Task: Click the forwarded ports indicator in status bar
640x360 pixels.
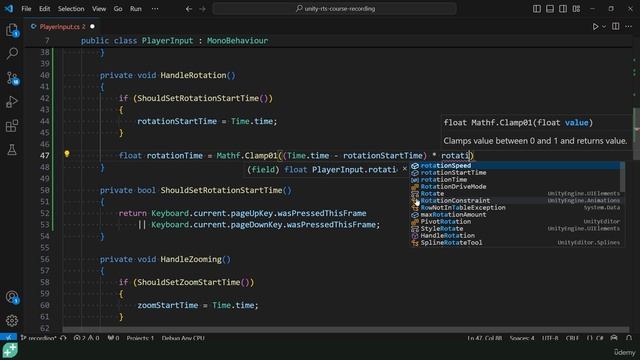Action: click(x=113, y=338)
